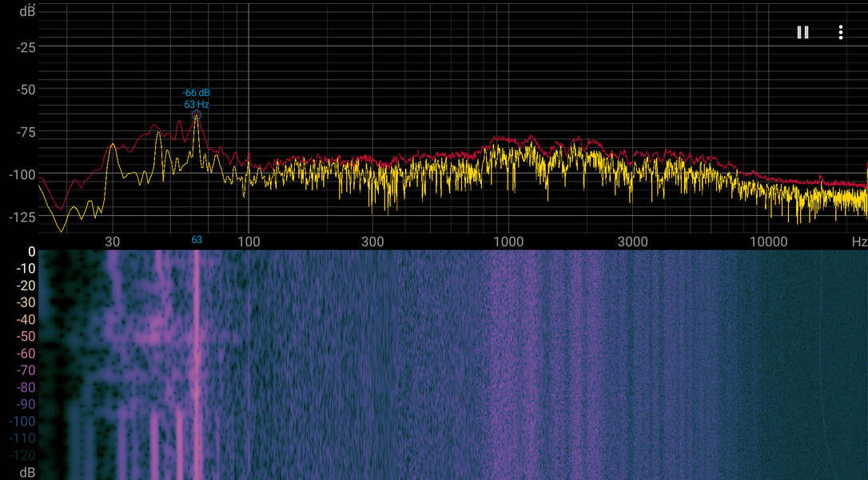This screenshot has height=480, width=868.
Task: Select the "-66 dB" peak readout label
Action: point(197,93)
